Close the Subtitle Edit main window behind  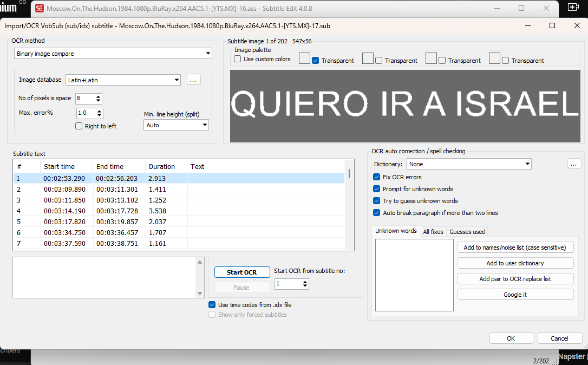[x=546, y=8]
